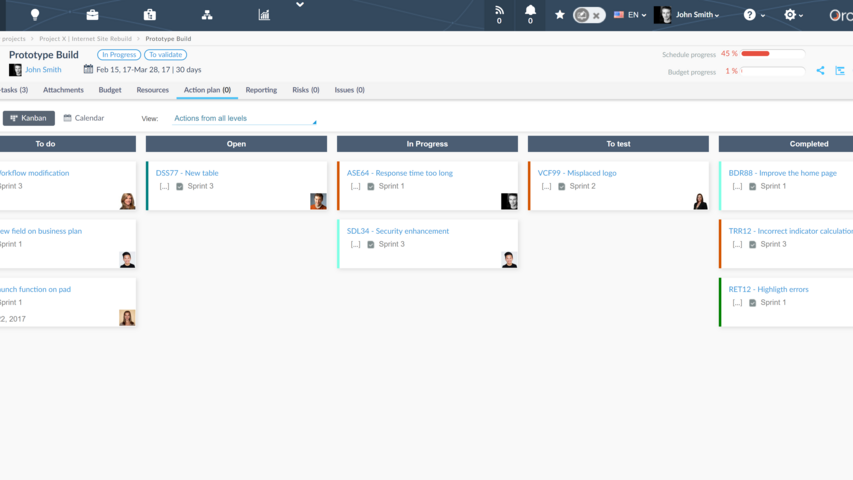This screenshot has width=853, height=480.
Task: Click the hierarchy organization chart icon
Action: tap(207, 14)
